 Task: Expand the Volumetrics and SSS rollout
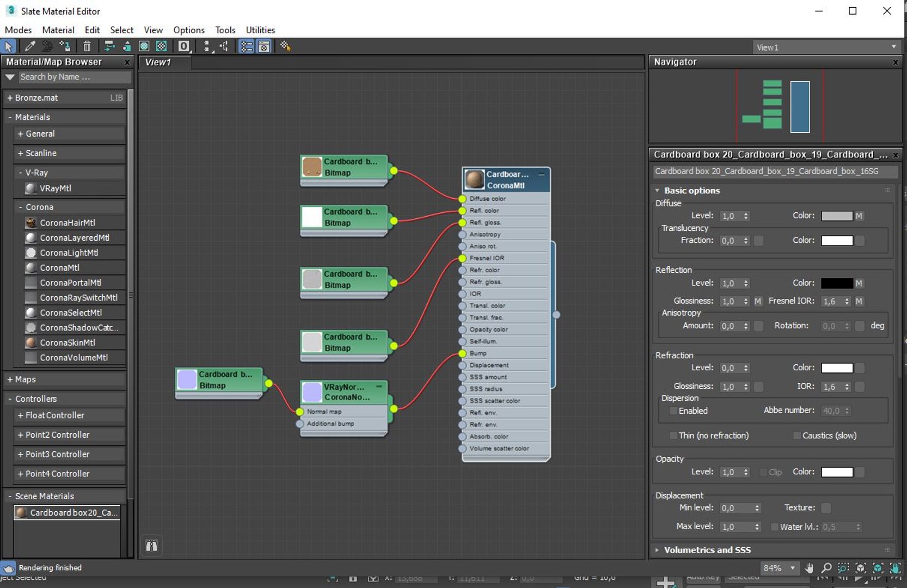[x=707, y=550]
